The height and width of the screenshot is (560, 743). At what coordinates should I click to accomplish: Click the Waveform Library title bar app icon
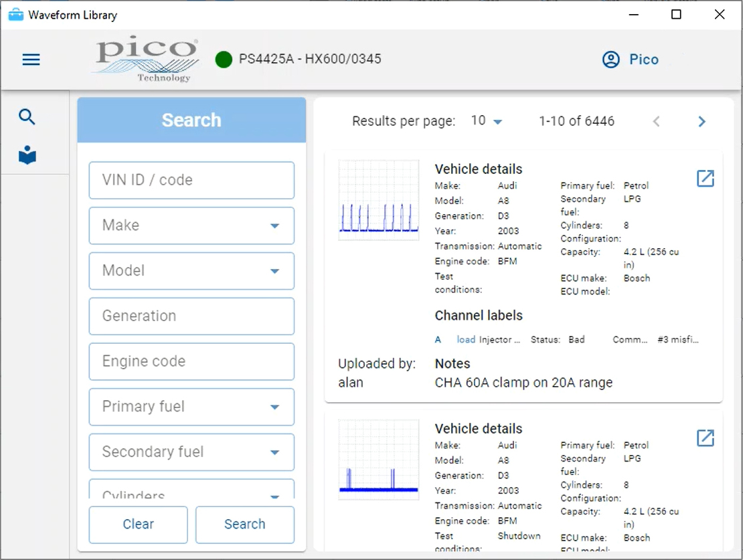pos(15,15)
